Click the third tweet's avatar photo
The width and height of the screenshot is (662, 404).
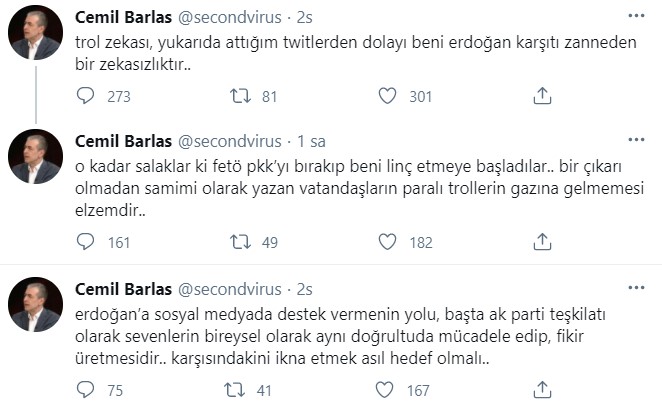click(x=37, y=306)
